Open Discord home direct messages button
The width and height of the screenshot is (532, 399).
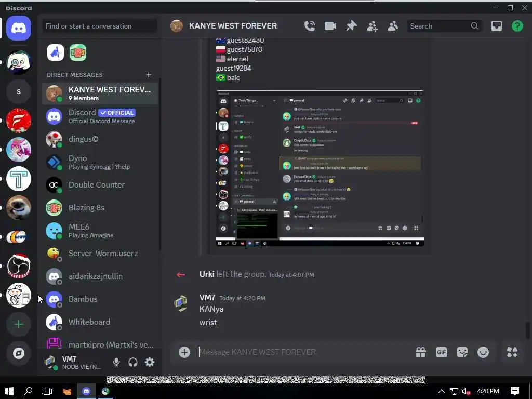click(19, 28)
